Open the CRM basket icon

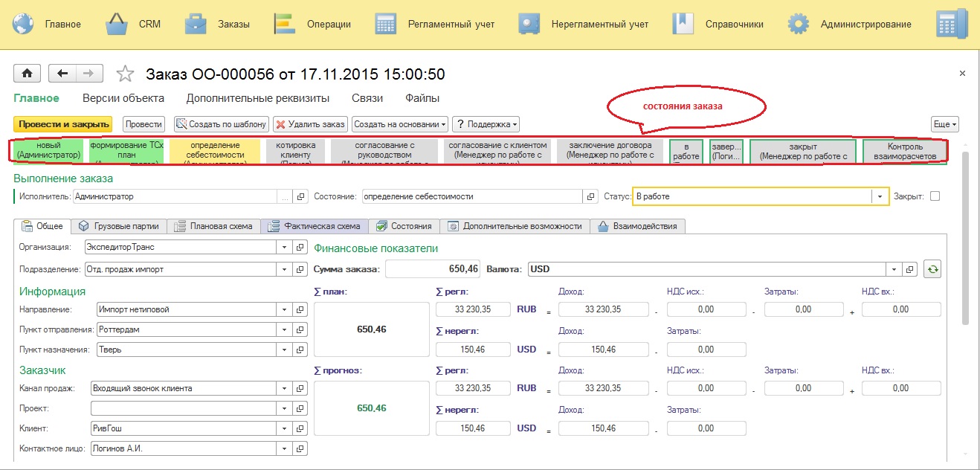(x=117, y=24)
